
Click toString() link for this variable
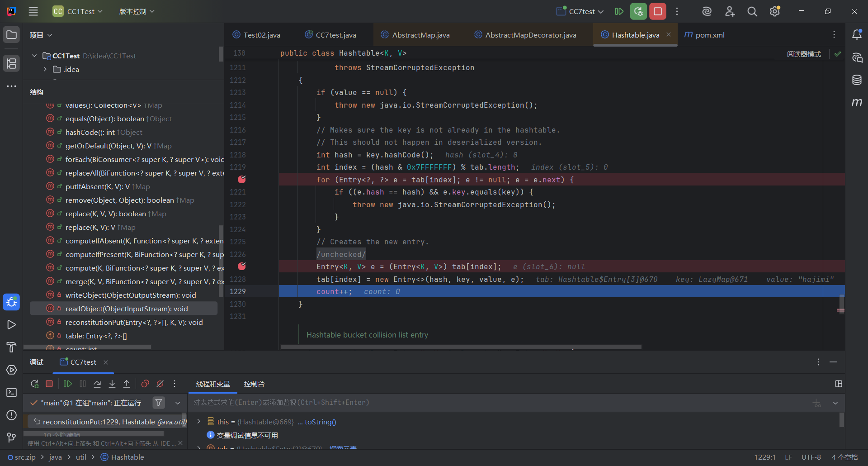click(x=320, y=422)
